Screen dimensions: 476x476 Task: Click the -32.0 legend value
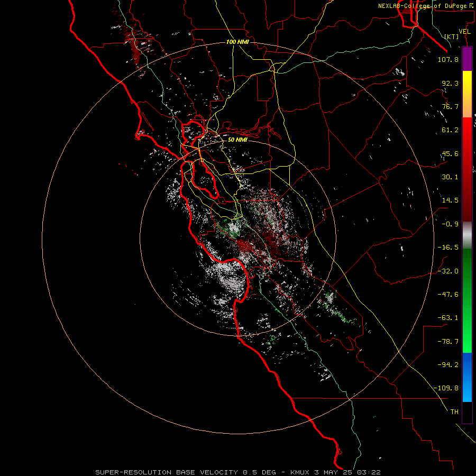[x=448, y=271]
